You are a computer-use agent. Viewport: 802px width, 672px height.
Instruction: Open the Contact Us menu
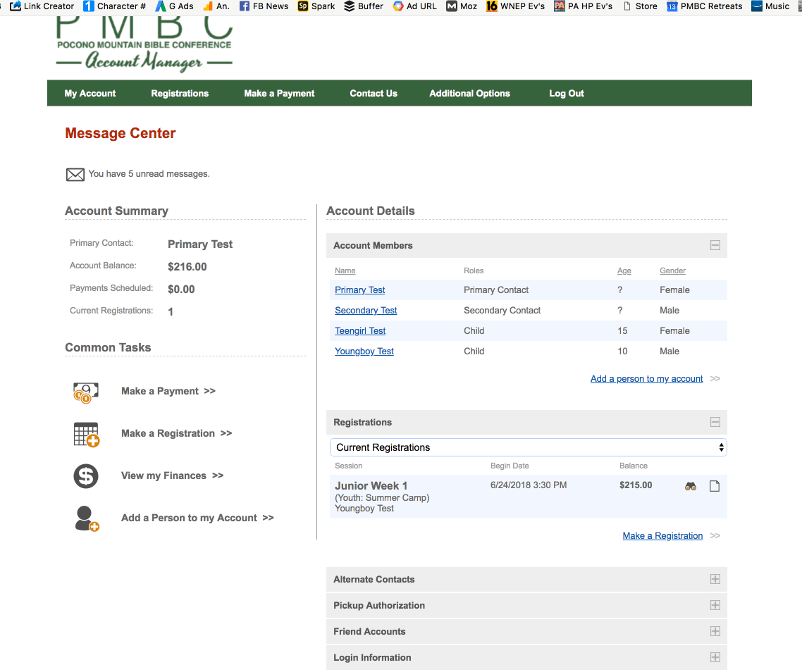374,94
